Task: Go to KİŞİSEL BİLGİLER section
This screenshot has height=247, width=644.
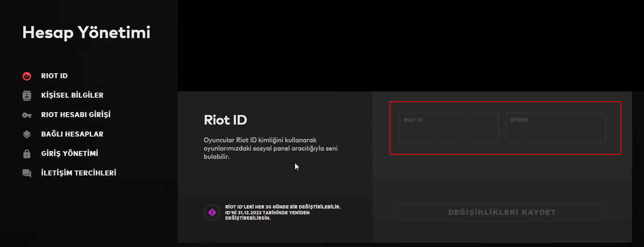Action: [x=72, y=95]
